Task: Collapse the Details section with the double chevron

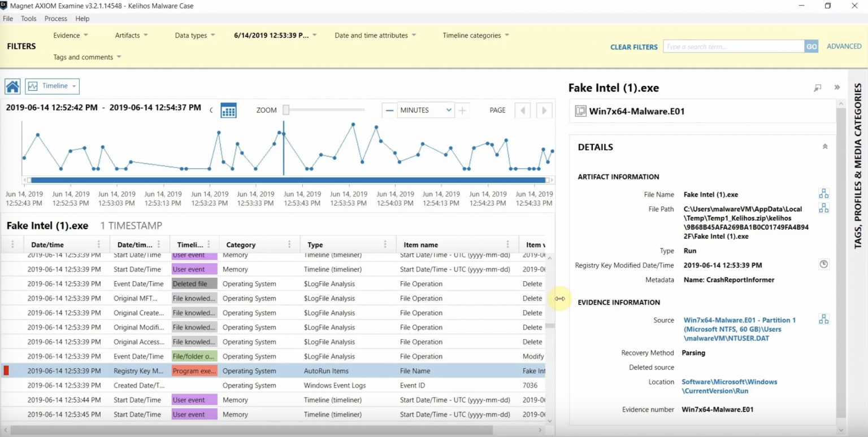Action: [x=824, y=146]
